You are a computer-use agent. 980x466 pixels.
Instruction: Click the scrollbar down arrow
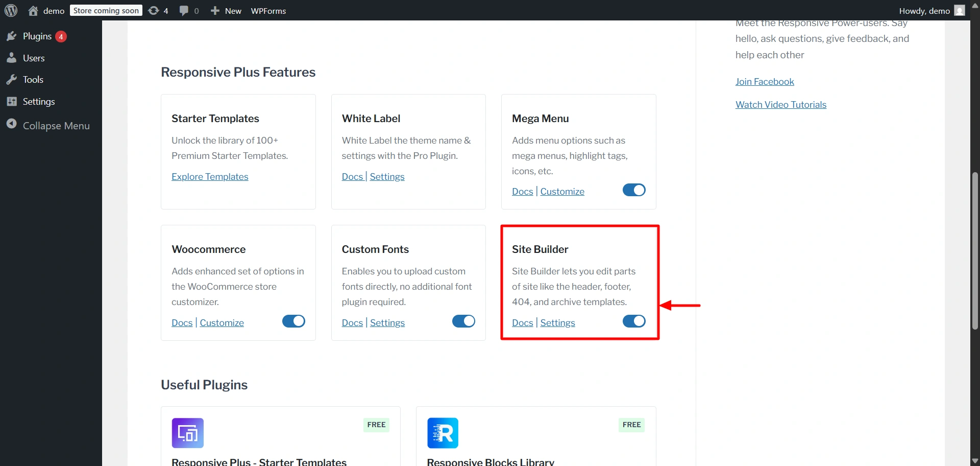point(975,461)
